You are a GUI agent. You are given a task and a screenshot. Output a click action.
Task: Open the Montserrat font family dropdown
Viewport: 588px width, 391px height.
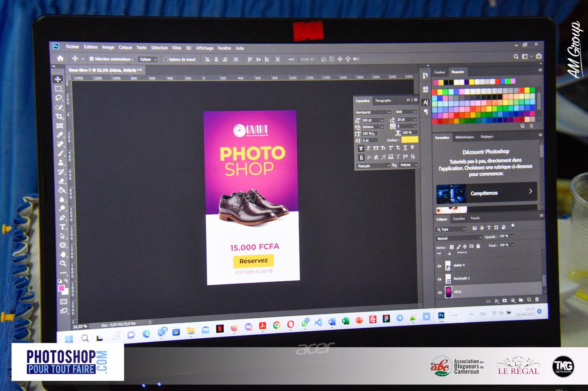coord(373,112)
